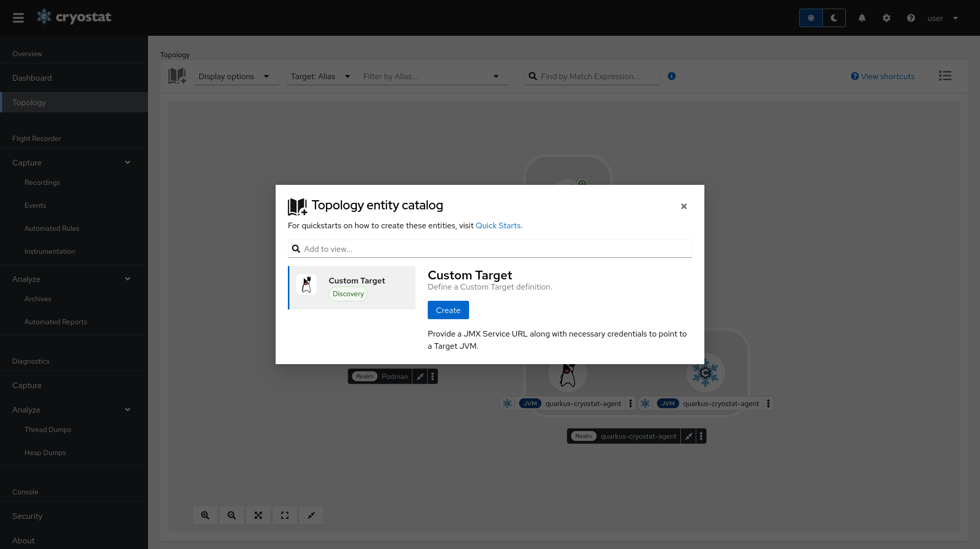
Task: Click the zoom out graph control
Action: pos(232,515)
